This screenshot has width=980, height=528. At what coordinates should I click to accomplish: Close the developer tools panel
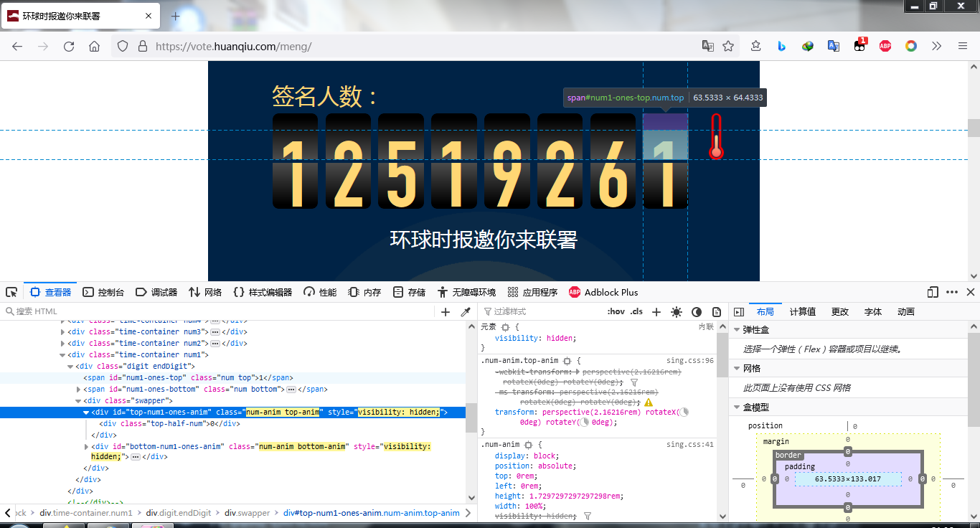click(x=970, y=292)
